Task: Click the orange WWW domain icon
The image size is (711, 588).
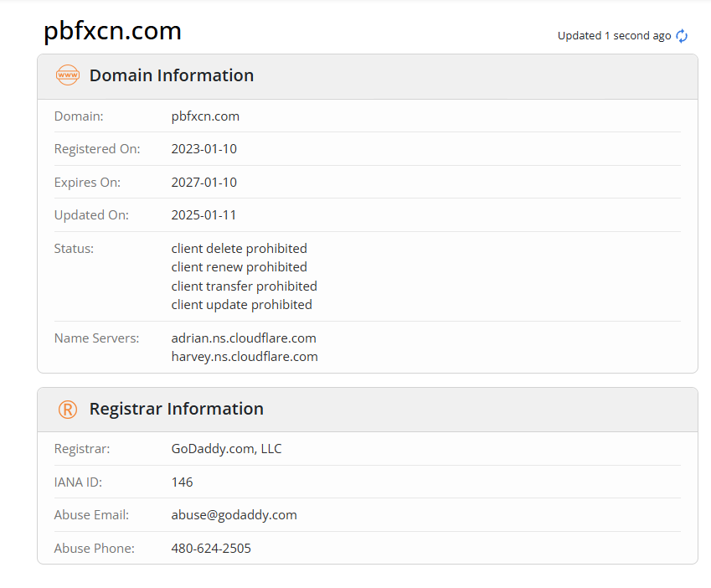Action: point(67,75)
